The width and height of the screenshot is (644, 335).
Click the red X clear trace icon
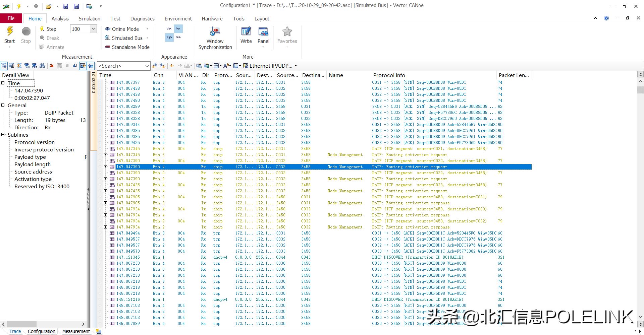(52, 66)
